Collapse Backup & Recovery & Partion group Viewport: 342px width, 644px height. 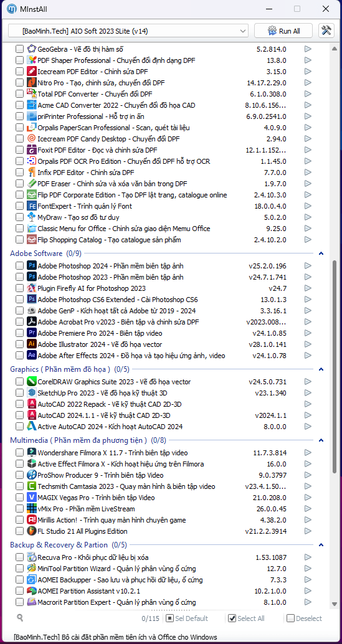[x=321, y=545]
